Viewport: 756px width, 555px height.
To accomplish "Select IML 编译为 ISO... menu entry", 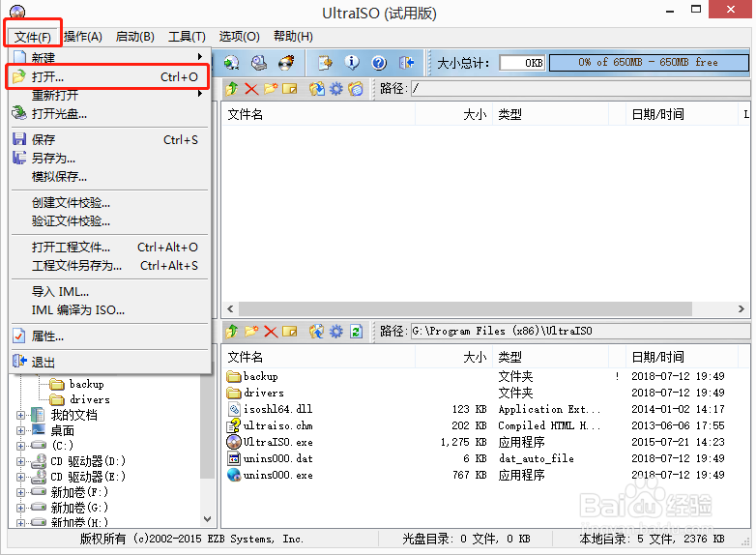I will (x=109, y=310).
